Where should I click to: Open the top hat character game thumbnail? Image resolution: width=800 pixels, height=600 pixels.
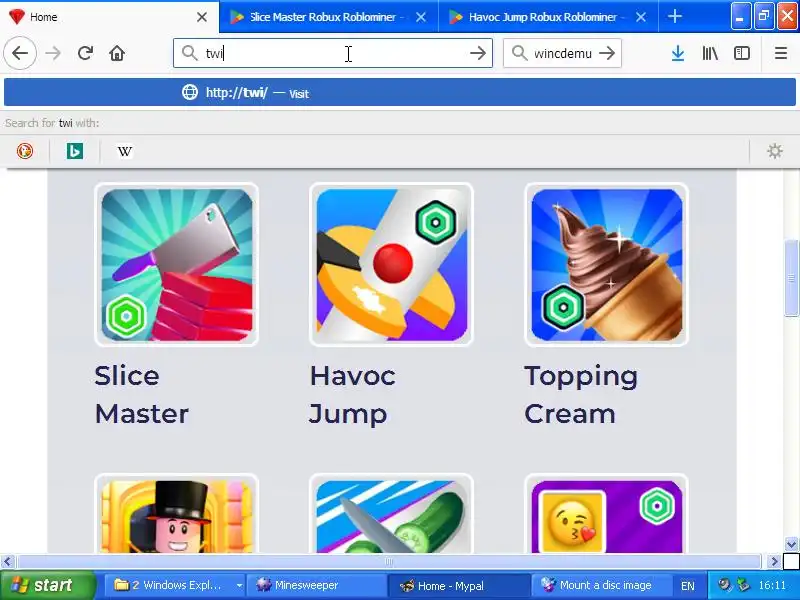[177, 514]
